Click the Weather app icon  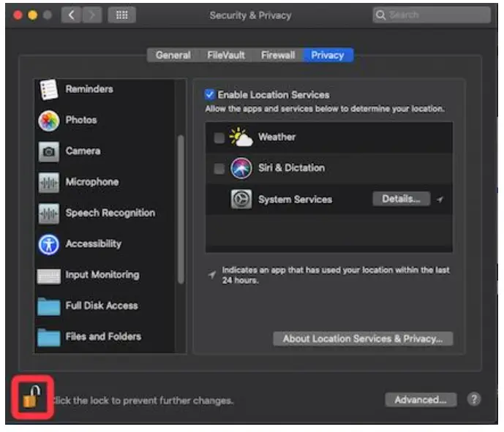pos(241,137)
